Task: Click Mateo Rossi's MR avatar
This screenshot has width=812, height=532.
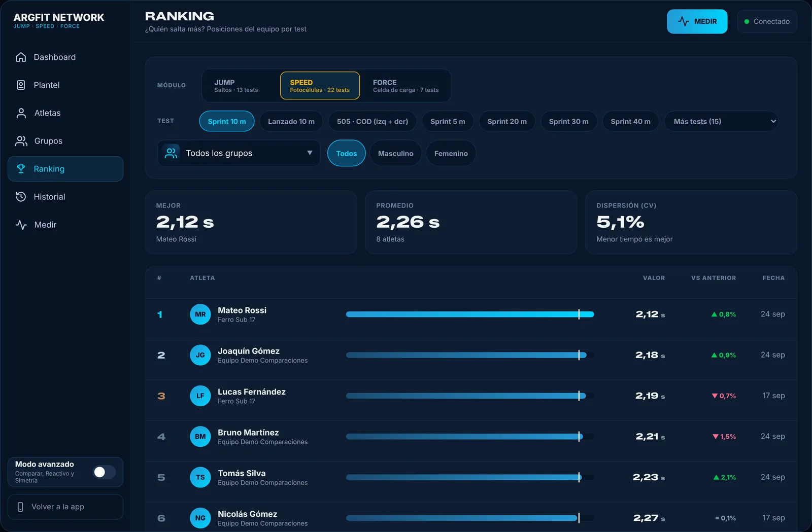Action: tap(200, 314)
